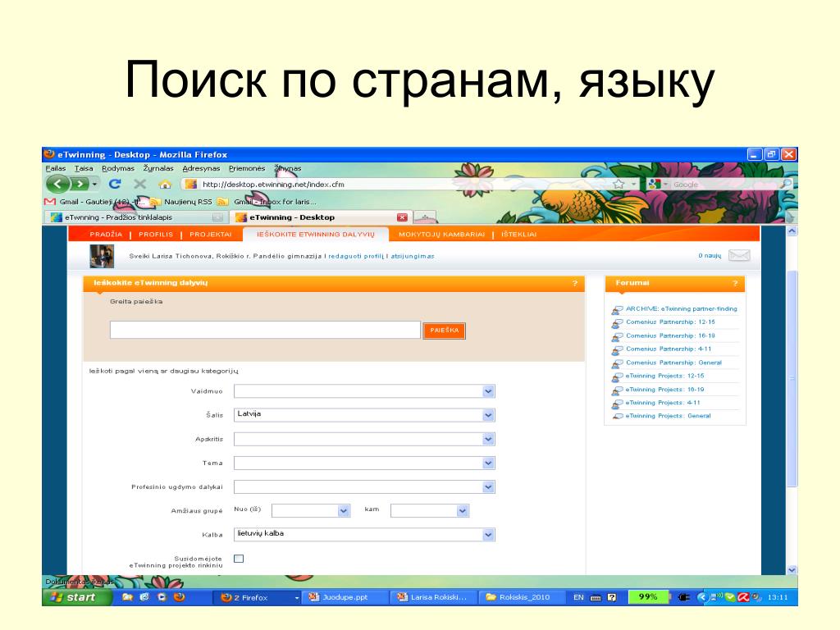Open the Žurnalas menu
Screen dimensions: 840x630
click(x=158, y=168)
